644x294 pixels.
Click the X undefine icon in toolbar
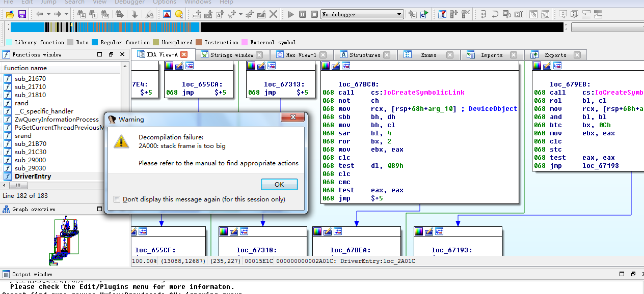click(274, 14)
